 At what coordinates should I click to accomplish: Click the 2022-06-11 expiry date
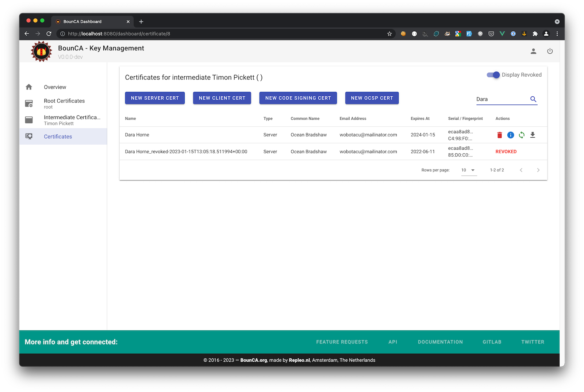[x=423, y=151]
